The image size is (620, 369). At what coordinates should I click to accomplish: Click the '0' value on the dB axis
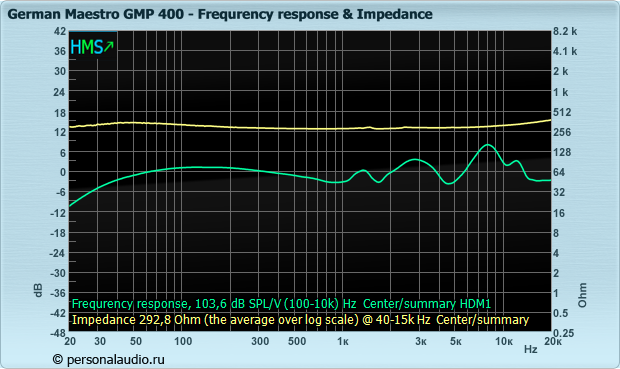[x=62, y=172]
